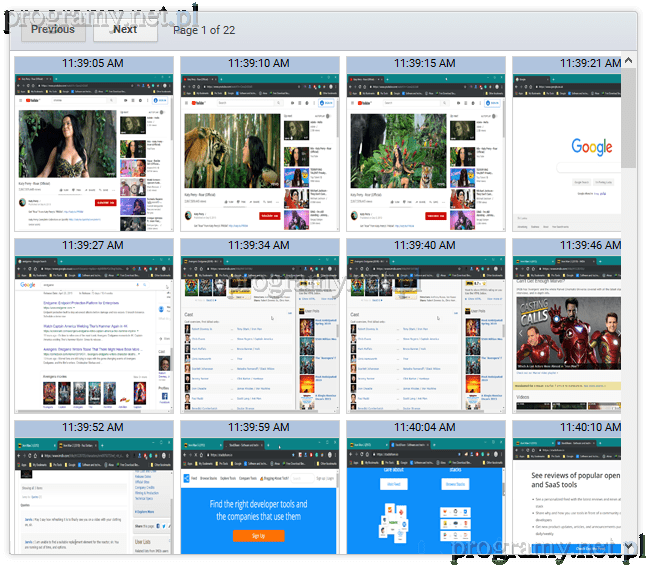Click the 11:39:59 AM timestamp header
The height and width of the screenshot is (565, 647).
point(259,428)
